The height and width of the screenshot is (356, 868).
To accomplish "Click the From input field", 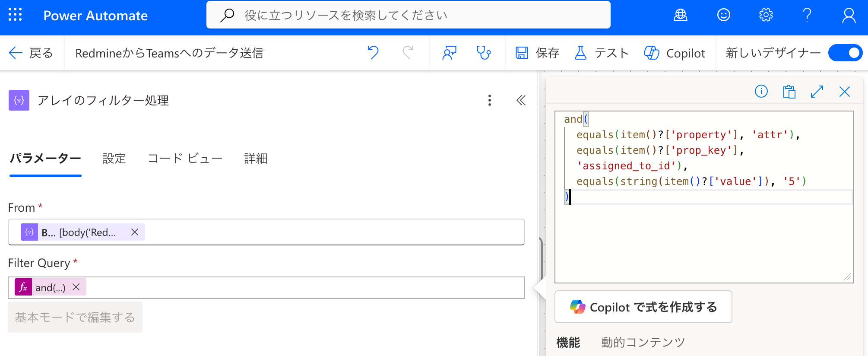I will (x=266, y=232).
